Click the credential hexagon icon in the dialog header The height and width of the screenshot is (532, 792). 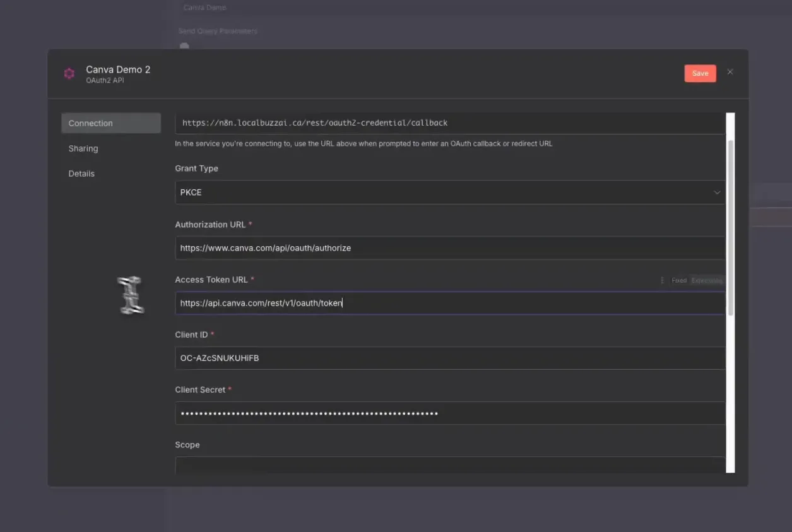(x=69, y=74)
